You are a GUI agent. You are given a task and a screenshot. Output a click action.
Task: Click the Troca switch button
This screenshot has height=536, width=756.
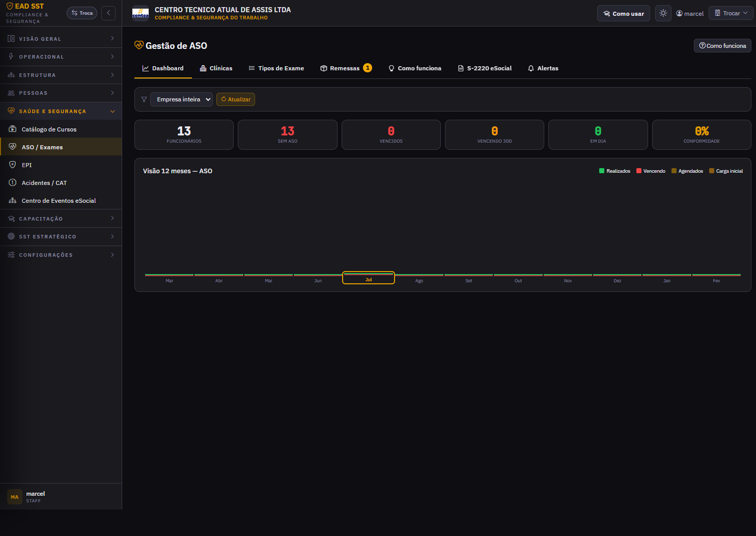[x=82, y=13]
